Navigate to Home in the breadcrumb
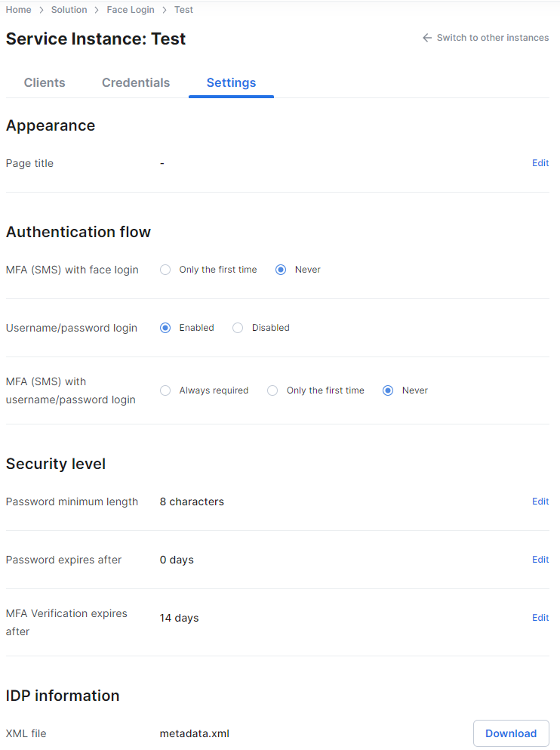 pyautogui.click(x=17, y=9)
